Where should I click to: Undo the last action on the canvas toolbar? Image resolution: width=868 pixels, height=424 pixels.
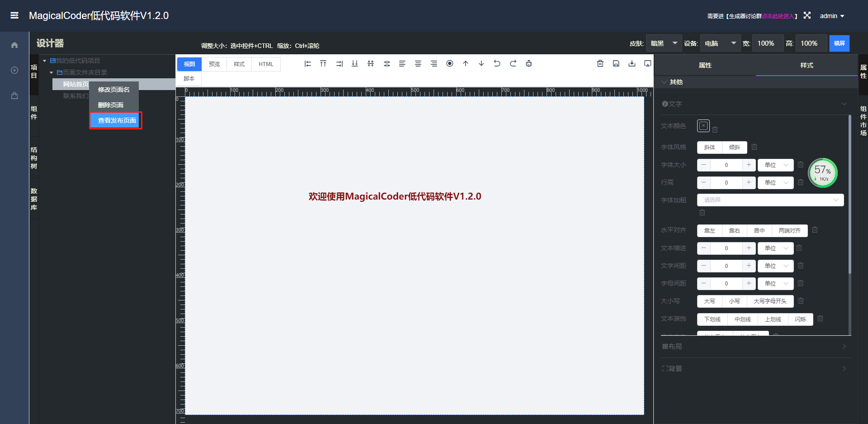point(497,63)
